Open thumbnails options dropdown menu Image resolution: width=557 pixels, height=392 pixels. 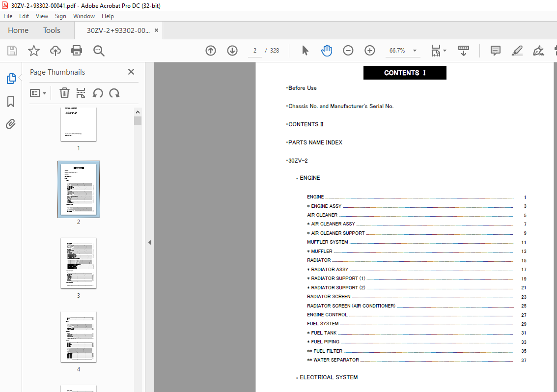(x=38, y=93)
